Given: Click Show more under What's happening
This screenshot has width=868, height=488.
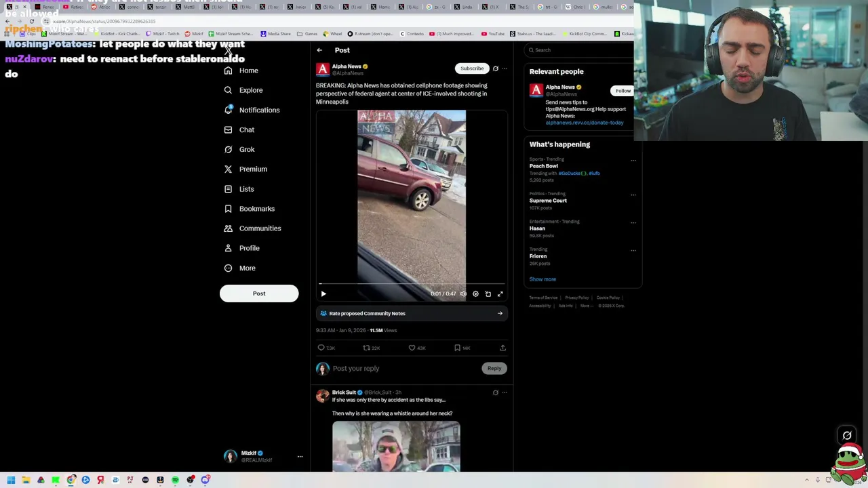Looking at the screenshot, I should click(542, 279).
